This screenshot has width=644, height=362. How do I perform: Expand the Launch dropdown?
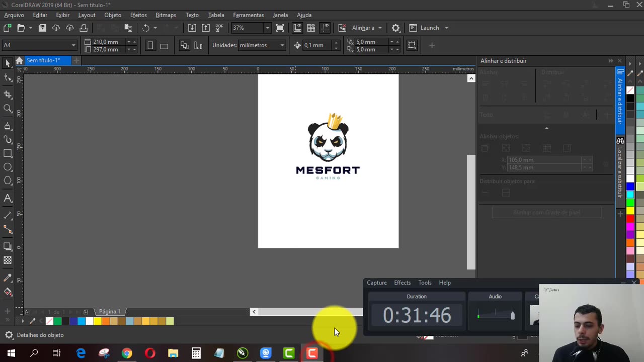click(x=446, y=28)
